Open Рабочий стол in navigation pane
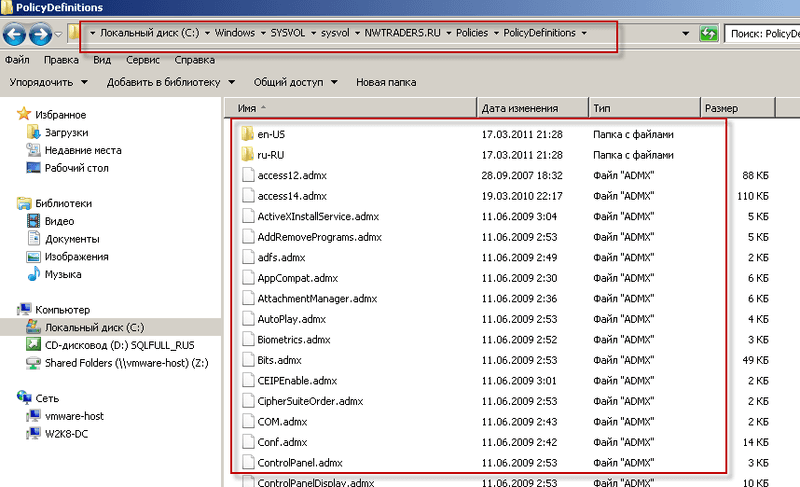The height and width of the screenshot is (487, 800). pyautogui.click(x=77, y=168)
